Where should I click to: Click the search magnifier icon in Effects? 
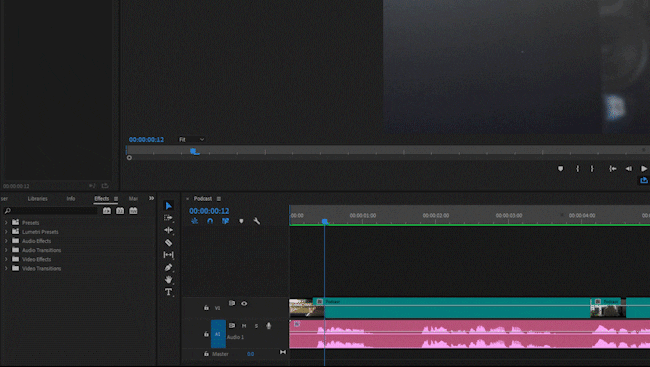point(7,211)
